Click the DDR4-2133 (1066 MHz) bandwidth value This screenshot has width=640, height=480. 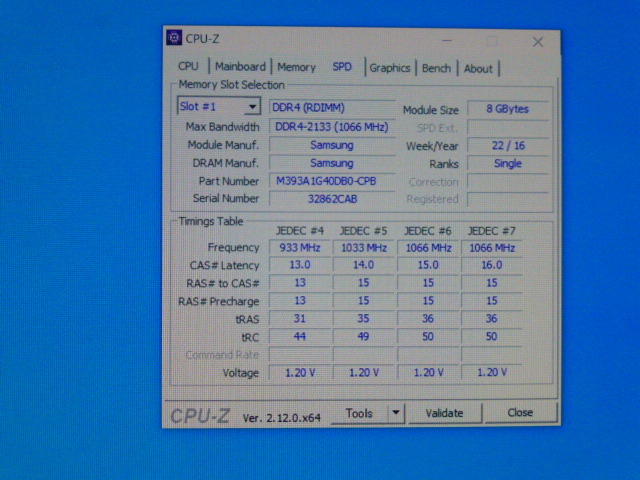(x=332, y=127)
